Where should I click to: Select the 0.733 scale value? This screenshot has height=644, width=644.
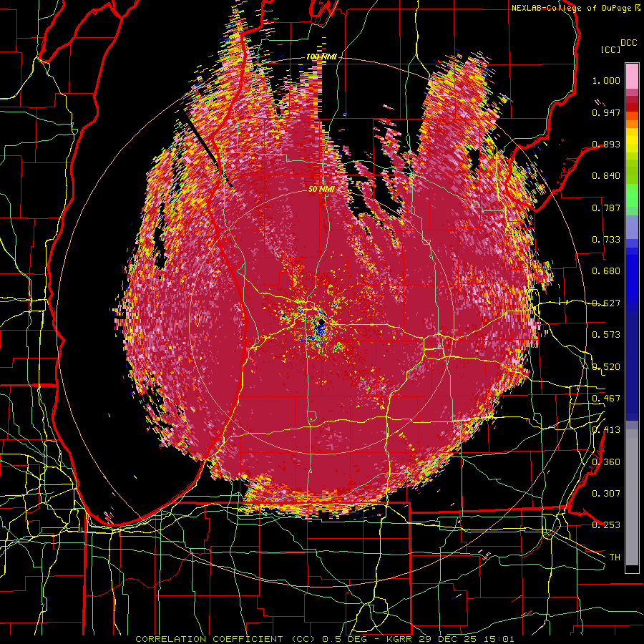click(606, 240)
